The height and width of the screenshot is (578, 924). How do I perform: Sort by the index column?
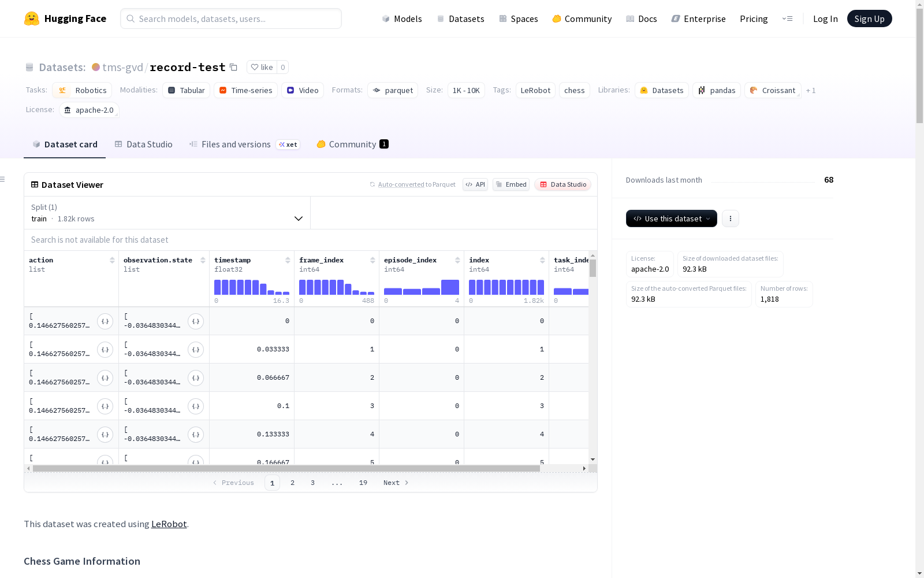542,260
